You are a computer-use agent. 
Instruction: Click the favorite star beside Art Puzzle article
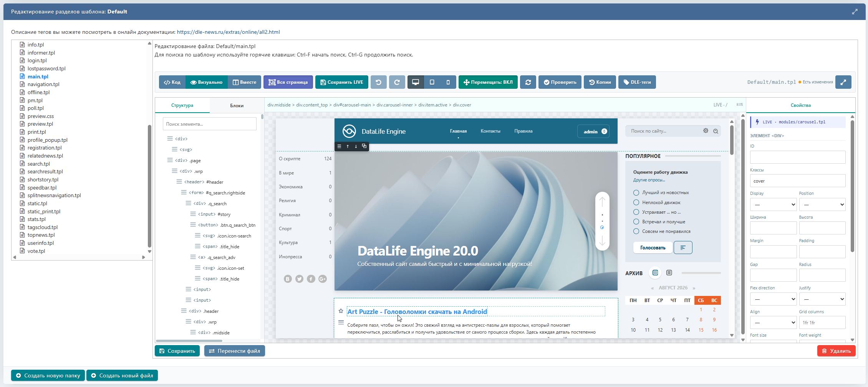click(341, 311)
